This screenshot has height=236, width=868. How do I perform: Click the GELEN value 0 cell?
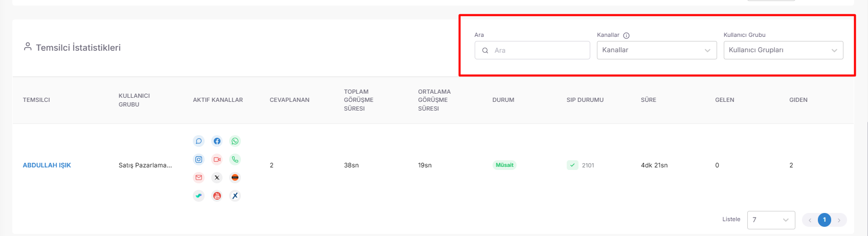[x=717, y=165]
